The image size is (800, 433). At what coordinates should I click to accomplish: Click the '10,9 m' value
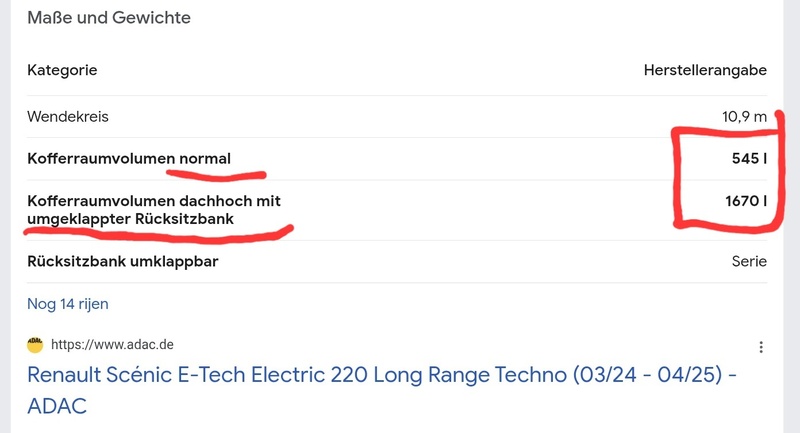[x=744, y=117]
